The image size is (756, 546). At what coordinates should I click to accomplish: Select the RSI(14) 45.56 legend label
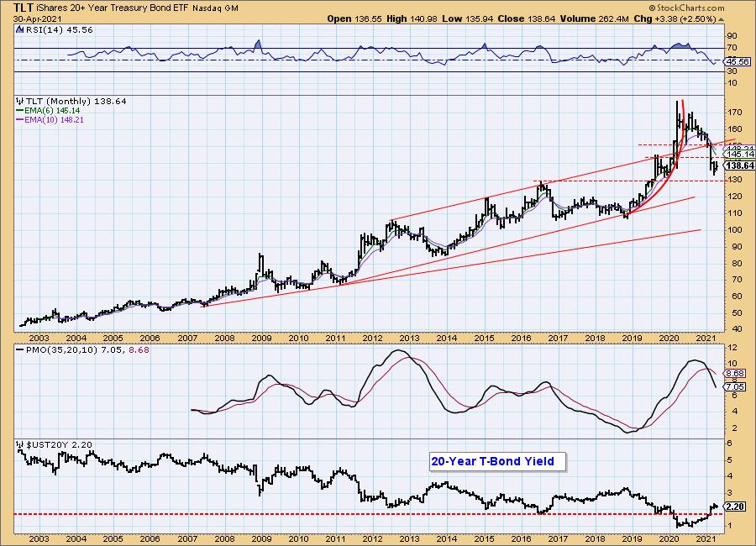(59, 29)
